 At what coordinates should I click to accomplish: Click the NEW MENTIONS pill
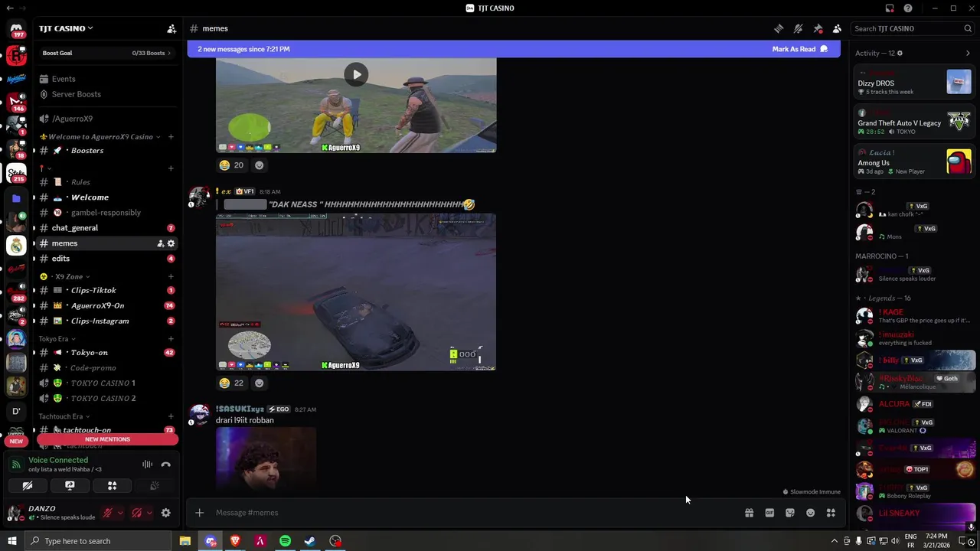tap(107, 439)
